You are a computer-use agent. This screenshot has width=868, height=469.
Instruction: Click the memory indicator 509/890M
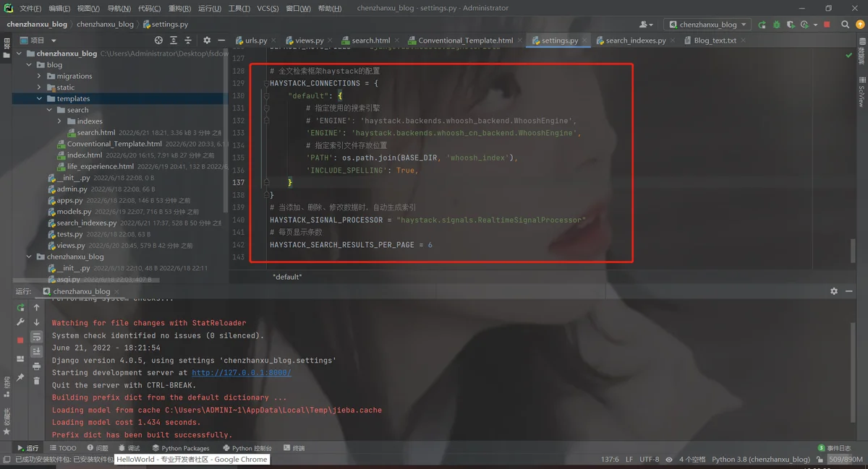(846, 460)
